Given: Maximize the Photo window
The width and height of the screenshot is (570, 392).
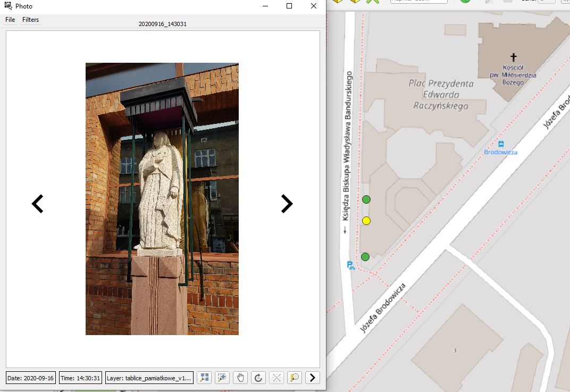Looking at the screenshot, I should (x=289, y=6).
